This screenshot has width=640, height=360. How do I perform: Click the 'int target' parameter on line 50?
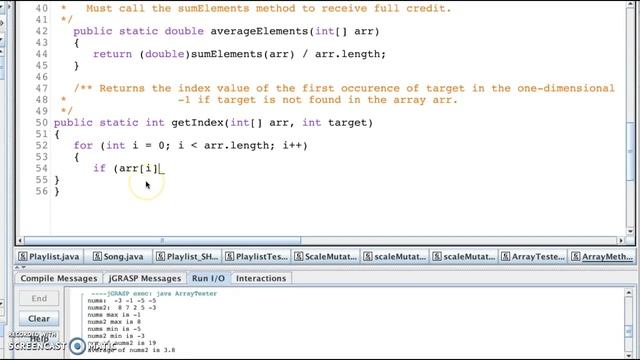coord(334,122)
